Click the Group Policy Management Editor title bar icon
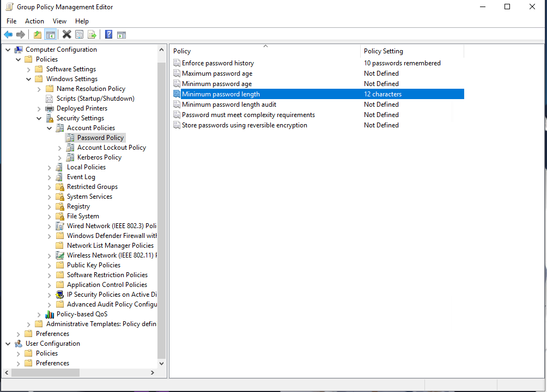 pos(9,7)
